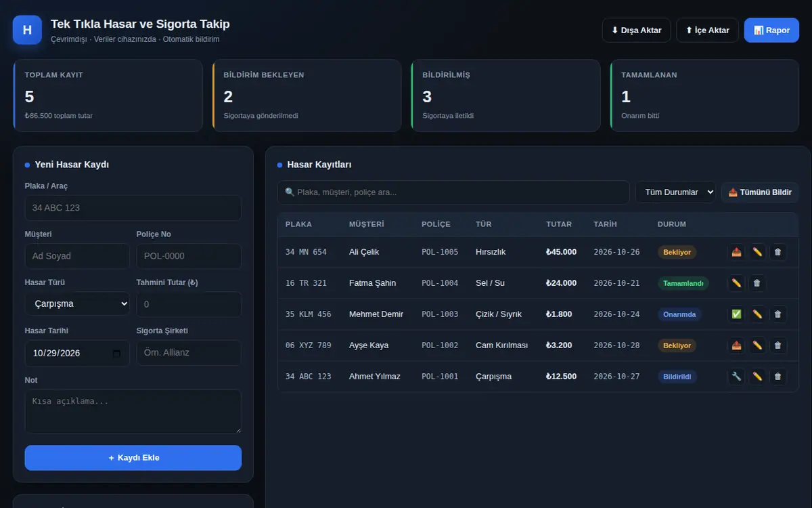This screenshot has height=508, width=812.
Task: Open the Rapor report
Action: (771, 30)
